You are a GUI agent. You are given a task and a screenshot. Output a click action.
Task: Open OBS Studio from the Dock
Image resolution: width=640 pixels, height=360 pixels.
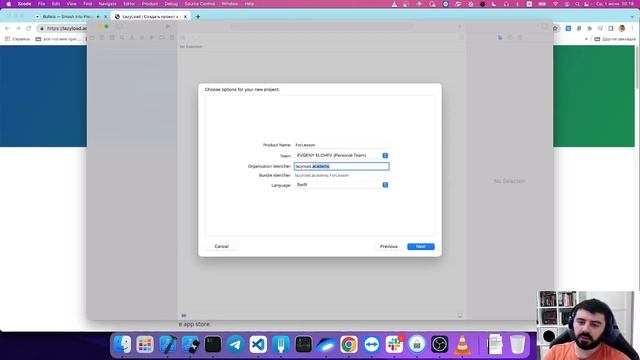click(440, 344)
